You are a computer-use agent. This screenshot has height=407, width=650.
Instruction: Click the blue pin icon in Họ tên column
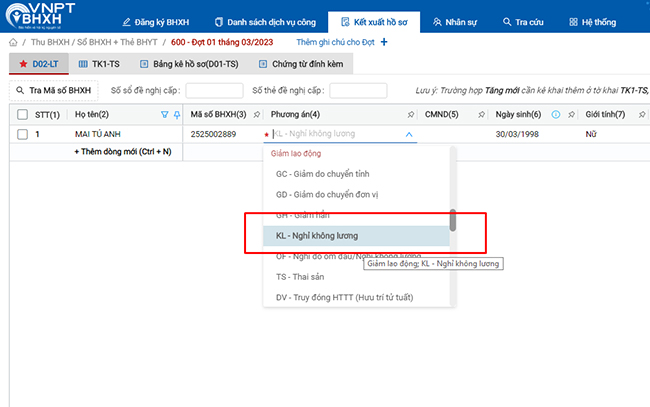tap(177, 115)
